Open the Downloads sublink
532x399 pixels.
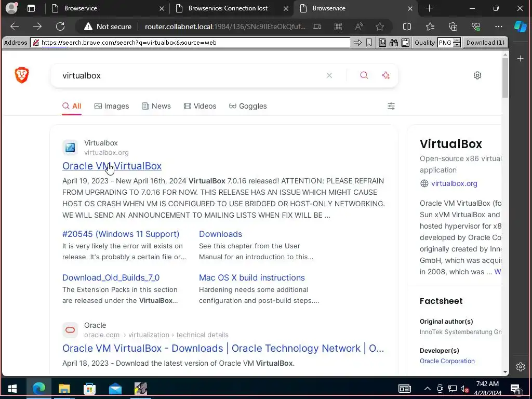click(220, 234)
